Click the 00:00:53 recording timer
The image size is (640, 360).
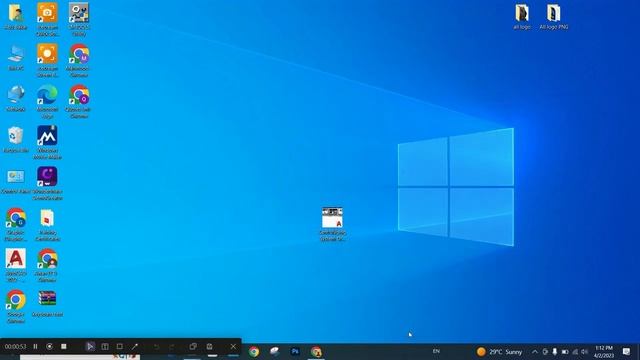[16, 347]
